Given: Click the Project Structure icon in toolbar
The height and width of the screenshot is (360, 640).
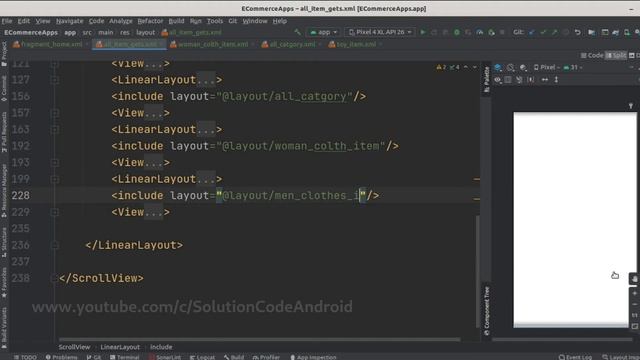Looking at the screenshot, I should pos(591,32).
